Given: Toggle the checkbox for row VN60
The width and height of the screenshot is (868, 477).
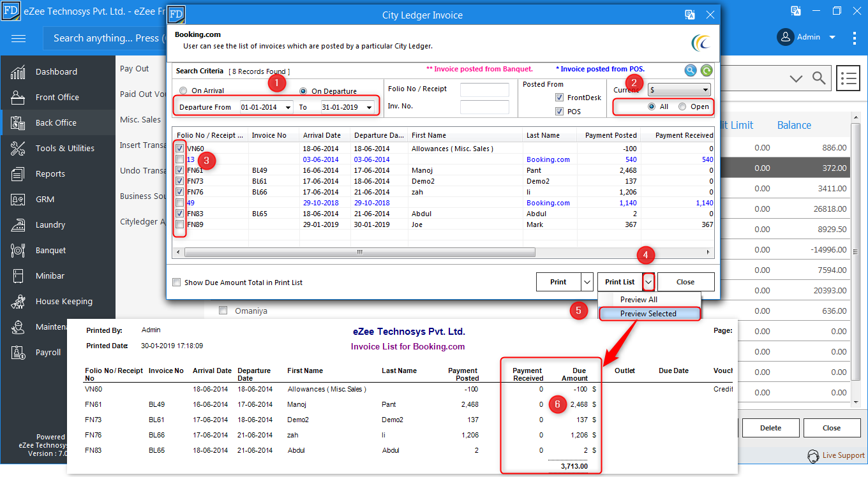Looking at the screenshot, I should point(180,149).
